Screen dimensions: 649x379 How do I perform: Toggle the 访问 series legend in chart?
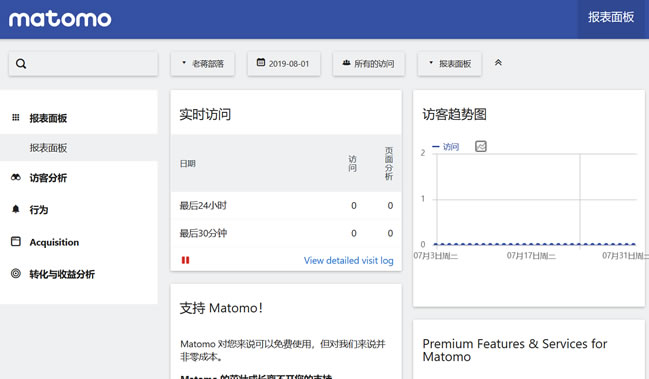coord(446,147)
